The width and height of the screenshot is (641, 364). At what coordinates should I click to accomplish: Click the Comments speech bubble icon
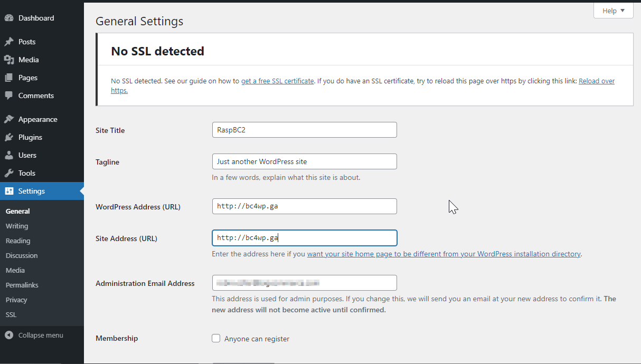coord(9,95)
